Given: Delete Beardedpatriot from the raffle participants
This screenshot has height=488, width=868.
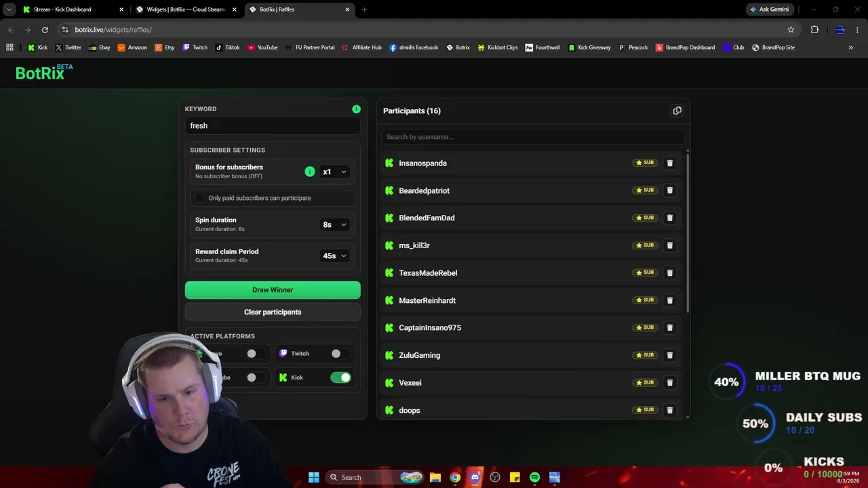Looking at the screenshot, I should pyautogui.click(x=669, y=190).
